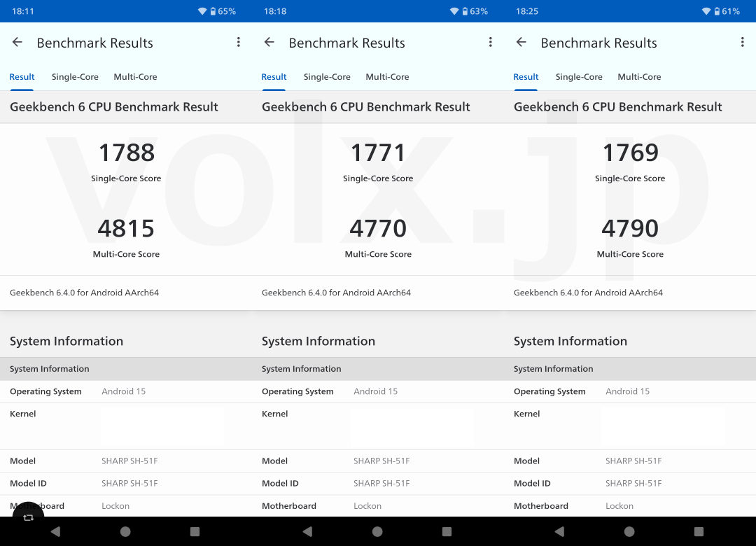Tap the Model row SHARP SH-51F in 18:11 screen
756x546 pixels.
[126, 461]
